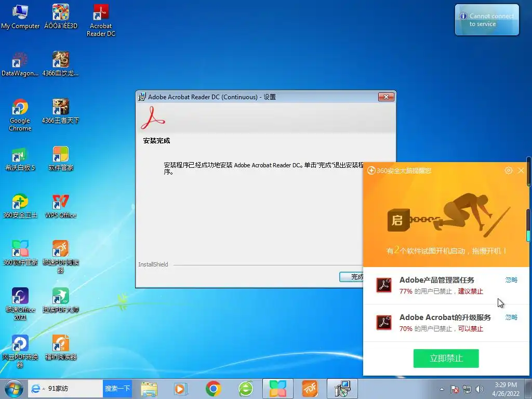
Task: Open the 4366王者天下 game shortcut
Action: pos(60,111)
